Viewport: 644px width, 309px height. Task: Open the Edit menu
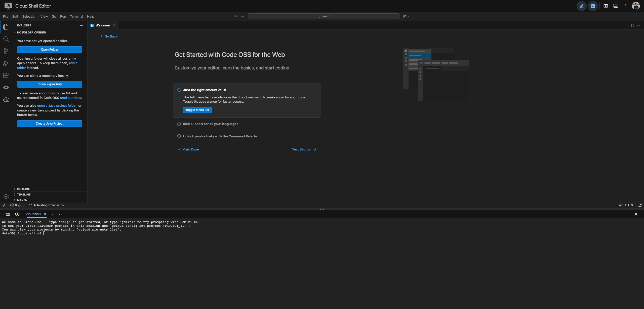pos(15,16)
